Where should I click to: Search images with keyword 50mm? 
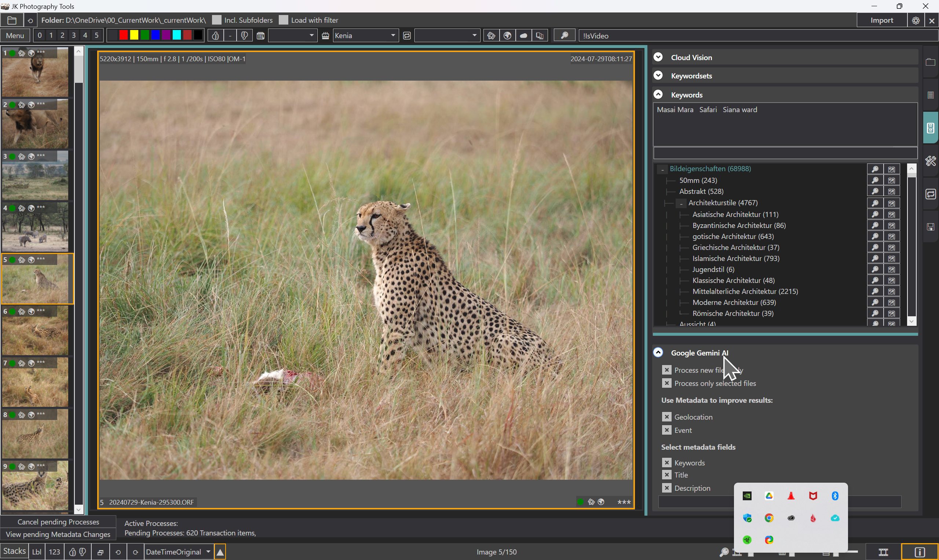[875, 180]
